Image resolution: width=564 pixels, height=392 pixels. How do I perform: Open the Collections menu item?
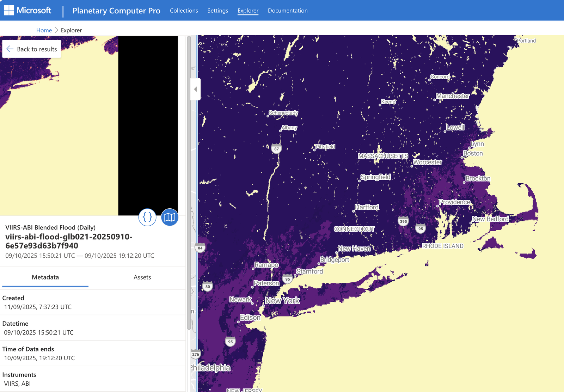pyautogui.click(x=184, y=11)
